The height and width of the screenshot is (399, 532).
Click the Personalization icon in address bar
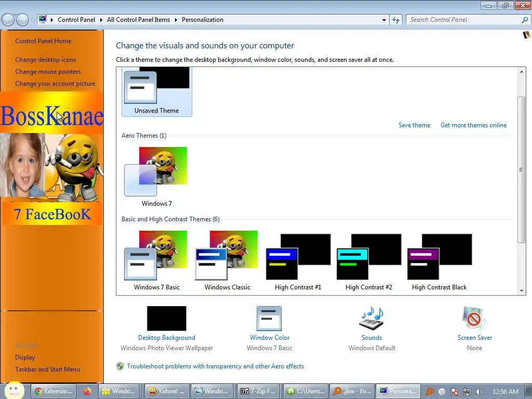click(x=43, y=19)
